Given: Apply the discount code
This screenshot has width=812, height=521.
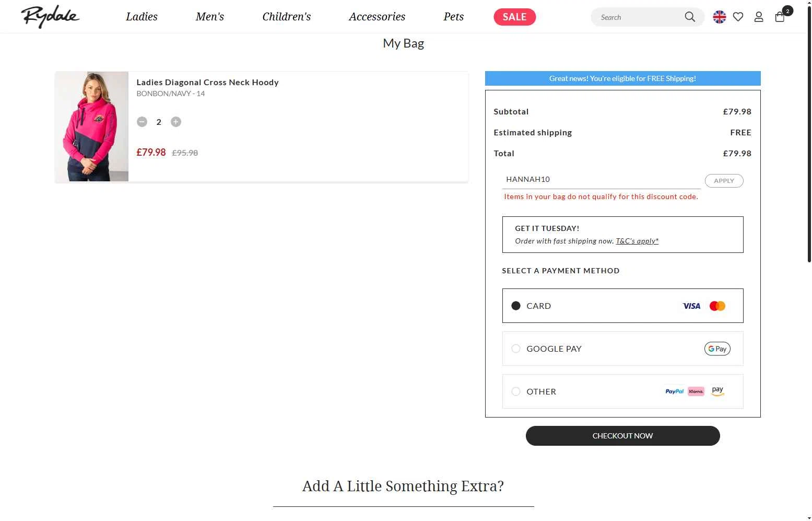Looking at the screenshot, I should pyautogui.click(x=724, y=181).
